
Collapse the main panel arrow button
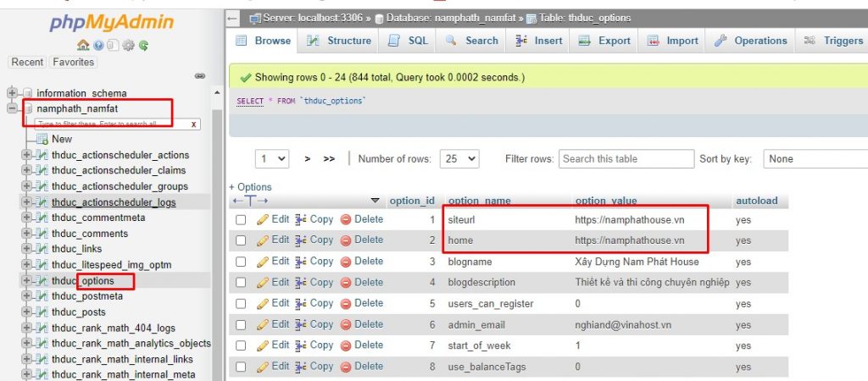point(232,19)
